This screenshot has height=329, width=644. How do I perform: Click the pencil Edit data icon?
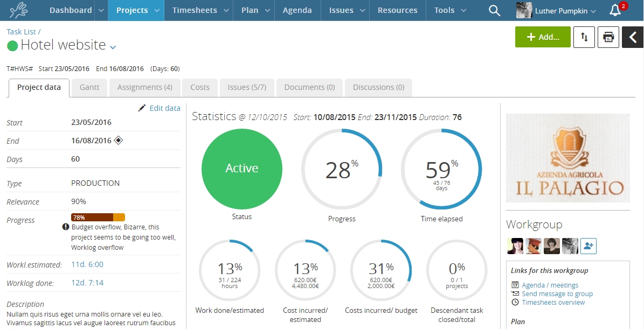142,108
